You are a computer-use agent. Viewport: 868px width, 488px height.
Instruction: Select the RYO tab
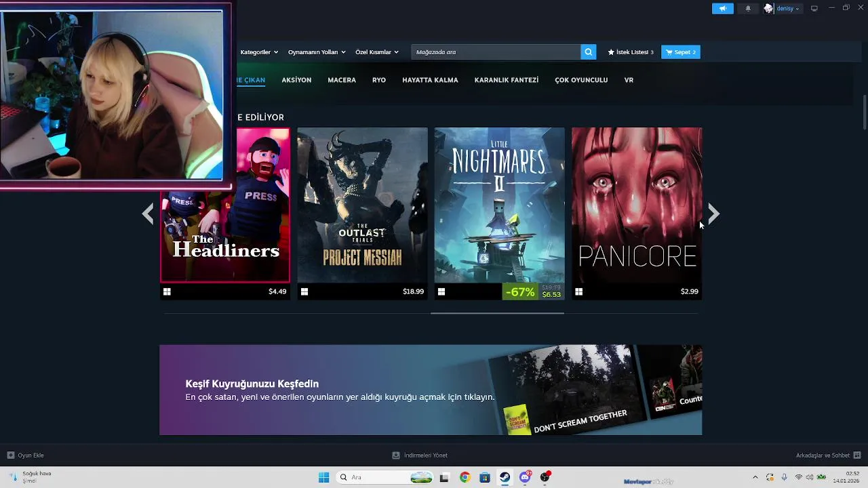point(379,80)
